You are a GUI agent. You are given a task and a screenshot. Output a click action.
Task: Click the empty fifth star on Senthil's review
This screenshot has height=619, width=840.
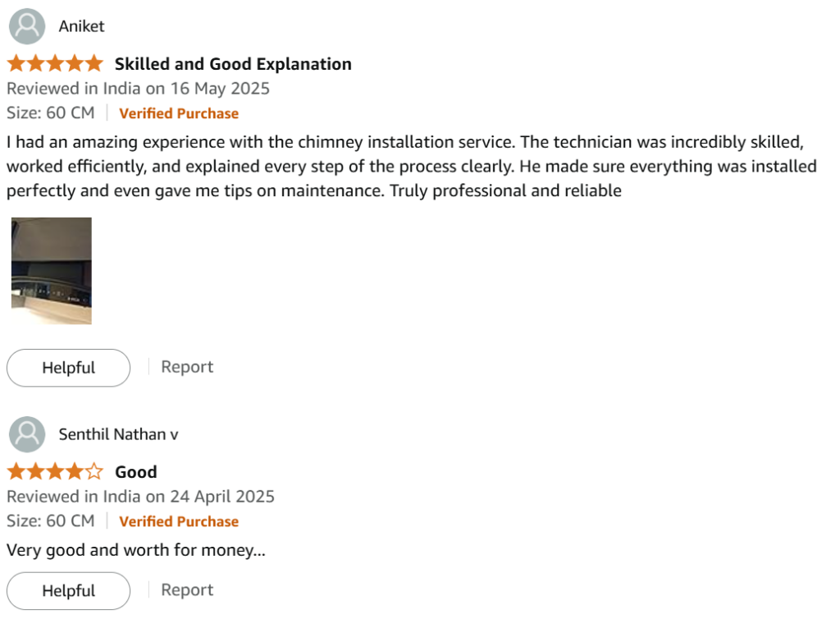click(x=94, y=471)
